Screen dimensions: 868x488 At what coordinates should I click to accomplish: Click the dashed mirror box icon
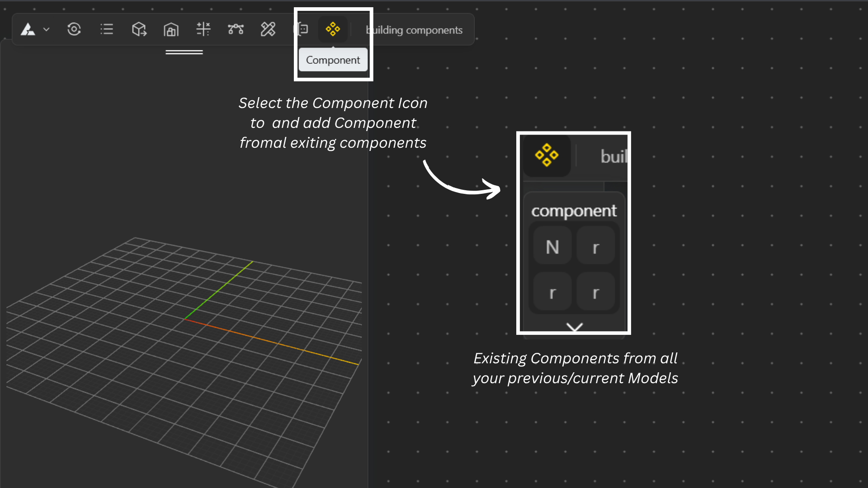click(x=302, y=30)
